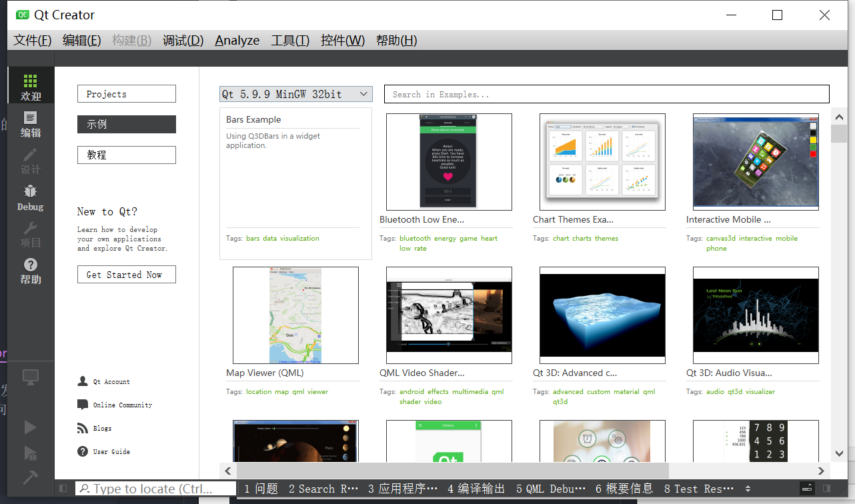855x504 pixels.
Task: Toggle left sidebar visibility icon
Action: 63,489
